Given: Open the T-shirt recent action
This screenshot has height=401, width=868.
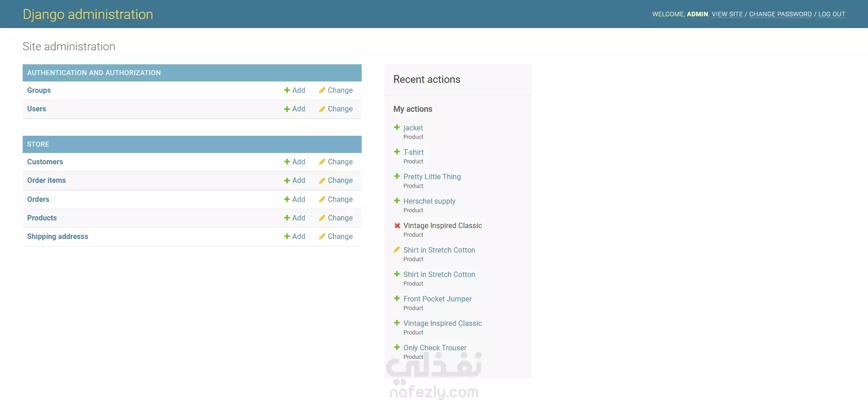Looking at the screenshot, I should pos(413,152).
